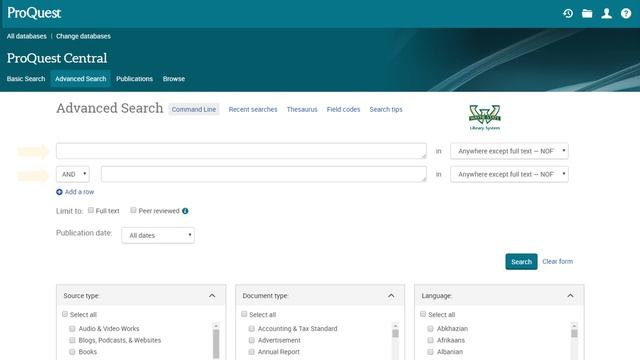The height and width of the screenshot is (360, 640).
Task: Collapse the Document type panel
Action: (x=391, y=296)
